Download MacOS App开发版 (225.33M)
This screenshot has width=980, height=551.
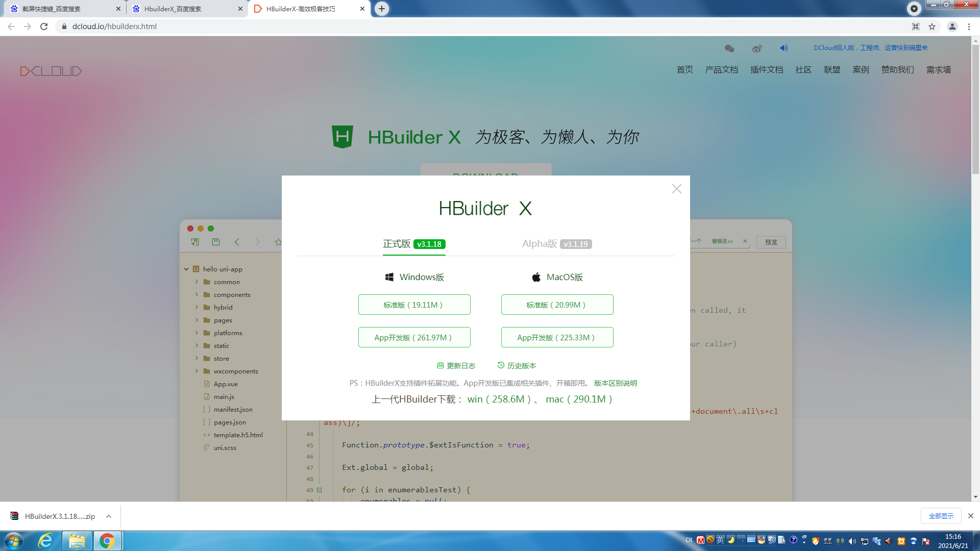[x=557, y=337]
